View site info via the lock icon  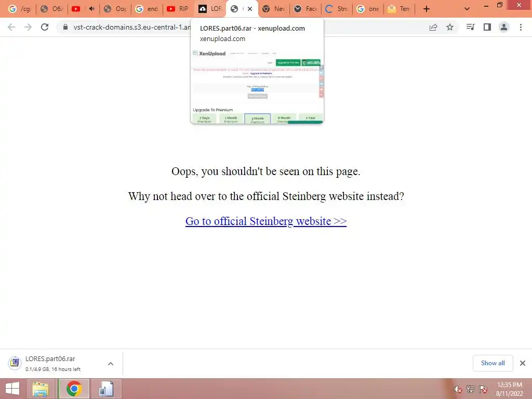pos(65,27)
